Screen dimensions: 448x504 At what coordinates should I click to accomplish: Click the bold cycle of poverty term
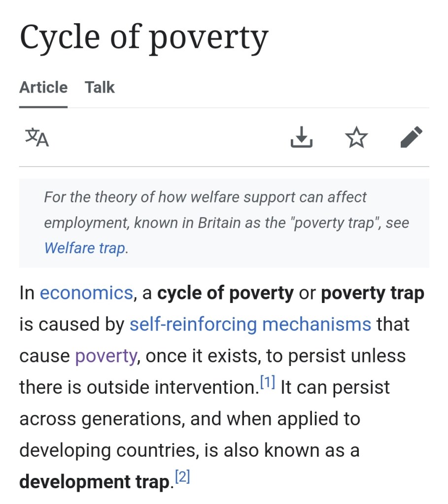[x=225, y=293]
